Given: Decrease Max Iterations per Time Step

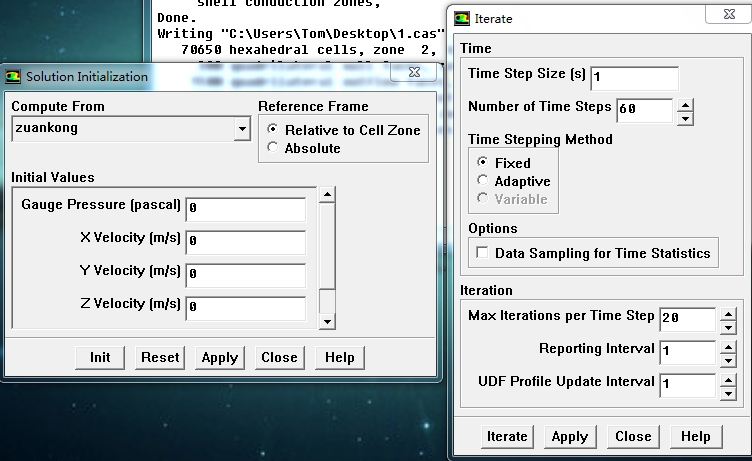Looking at the screenshot, I should 727,326.
